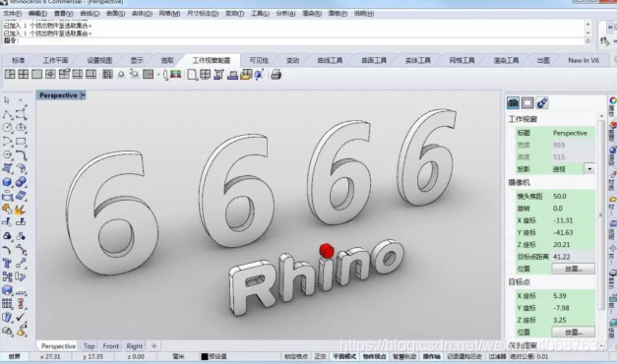617x364 pixels.
Task: Select the Explode tool
Action: click(21, 209)
